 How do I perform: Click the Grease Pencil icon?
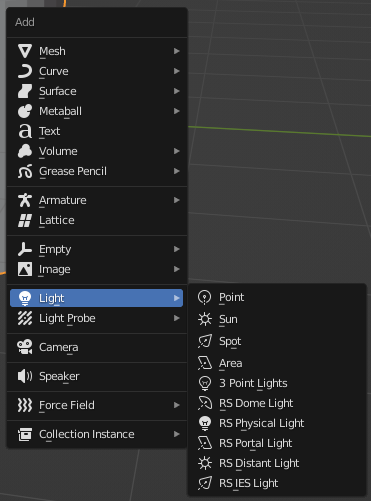coord(25,171)
